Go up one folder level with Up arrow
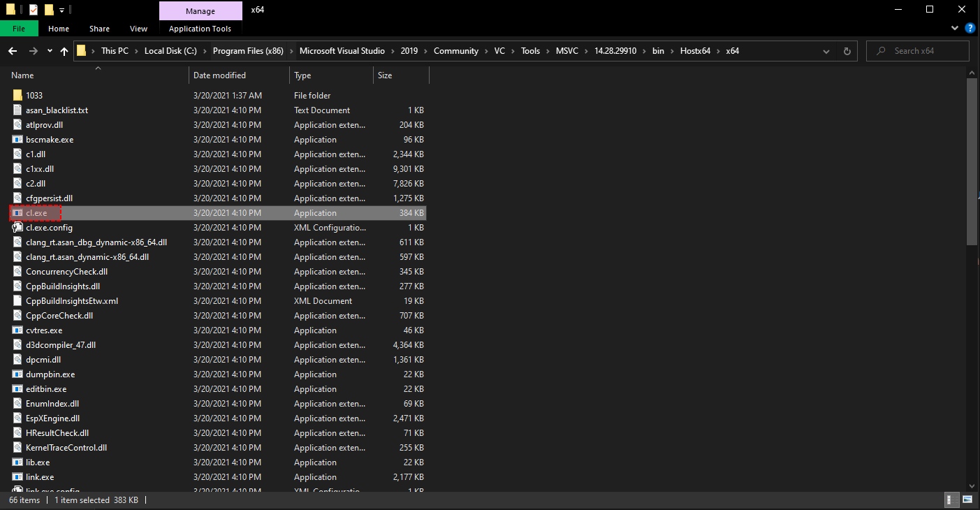The width and height of the screenshot is (980, 510). pyautogui.click(x=64, y=51)
